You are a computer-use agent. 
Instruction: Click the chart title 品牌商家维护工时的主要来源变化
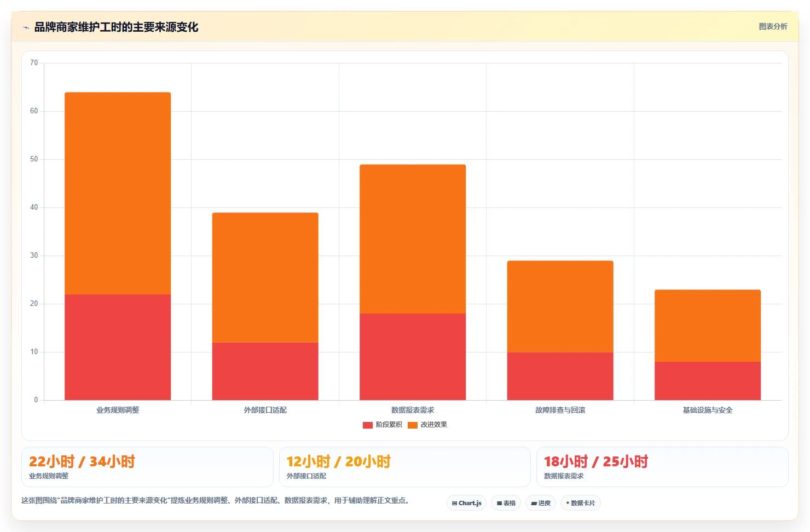[x=116, y=27]
